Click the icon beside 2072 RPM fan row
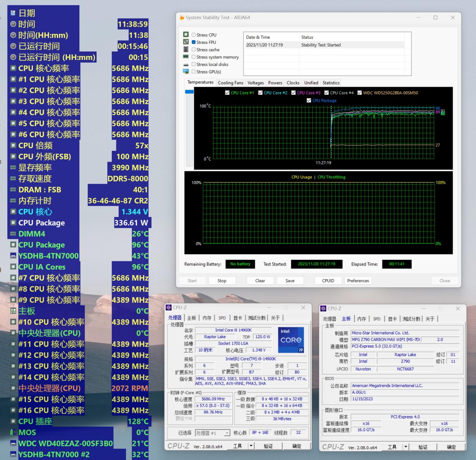The height and width of the screenshot is (460, 476). click(13, 388)
